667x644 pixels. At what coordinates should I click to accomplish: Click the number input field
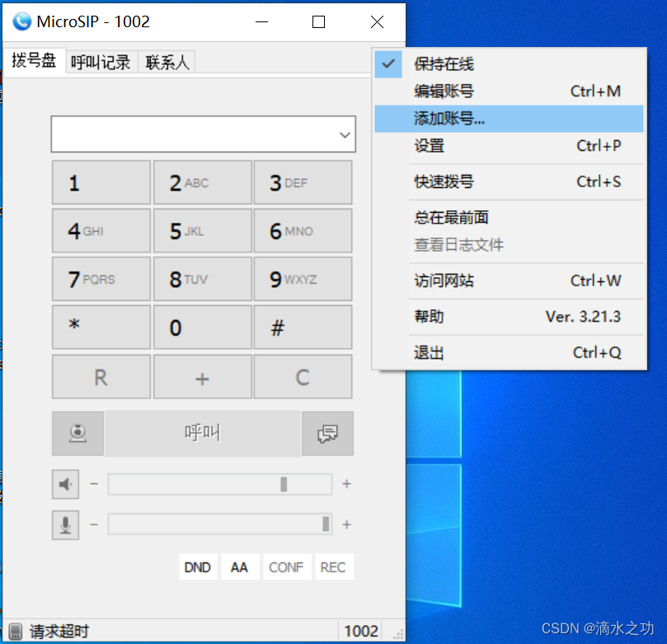tap(204, 134)
